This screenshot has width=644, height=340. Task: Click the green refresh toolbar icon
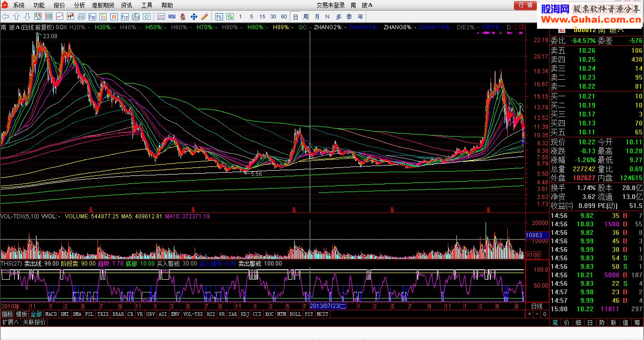point(230,17)
